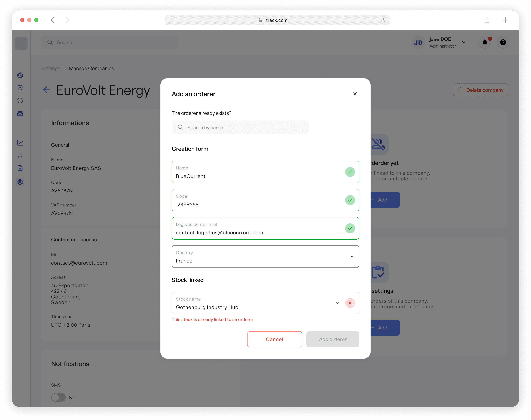The width and height of the screenshot is (531, 420).
Task: Click the Cancel button
Action: [274, 339]
